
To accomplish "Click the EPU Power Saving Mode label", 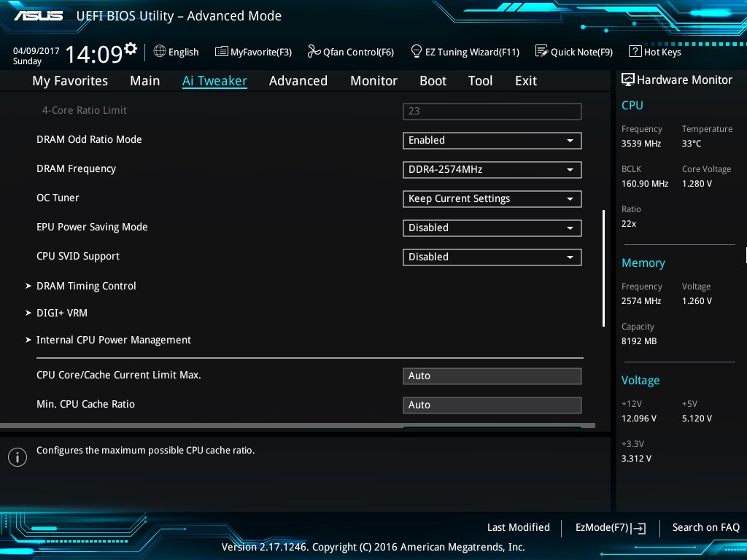I will 92,227.
